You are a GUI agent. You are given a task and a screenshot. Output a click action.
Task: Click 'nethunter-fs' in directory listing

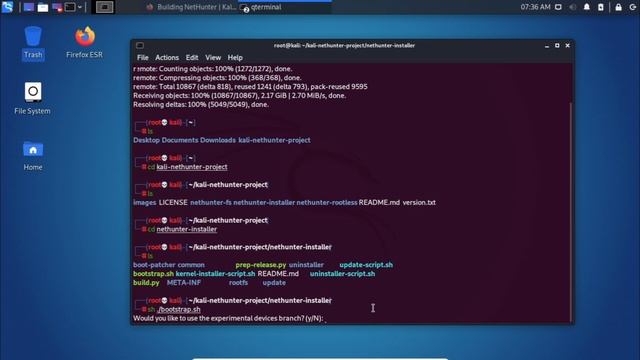[x=211, y=202]
